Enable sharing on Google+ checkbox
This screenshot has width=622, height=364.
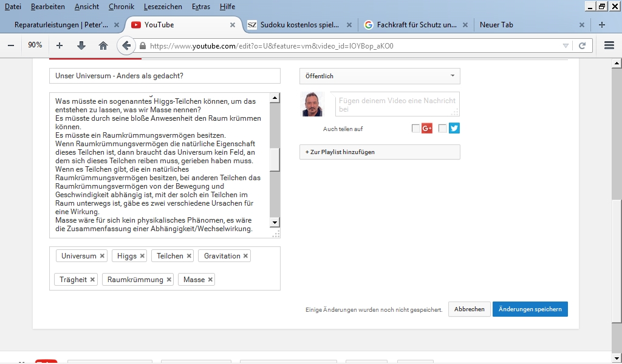(415, 128)
